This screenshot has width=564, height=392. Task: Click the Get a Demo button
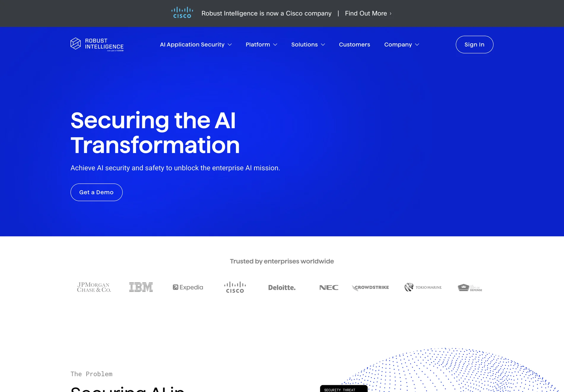point(96,192)
